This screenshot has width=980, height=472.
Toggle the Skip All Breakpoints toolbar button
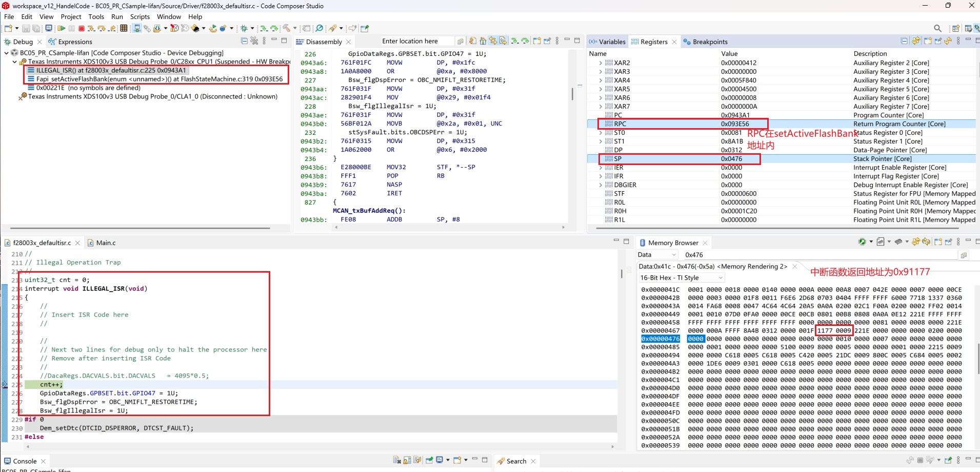pyautogui.click(x=319, y=28)
